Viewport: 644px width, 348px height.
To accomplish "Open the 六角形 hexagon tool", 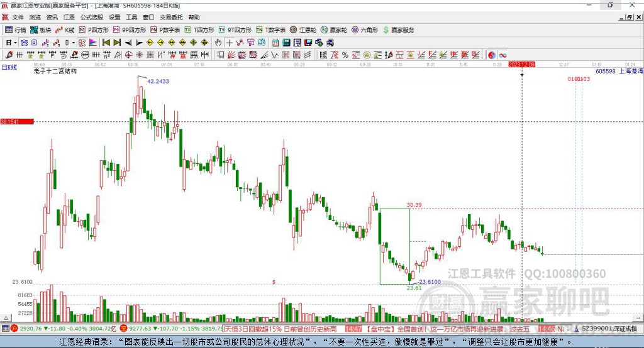I will point(365,30).
